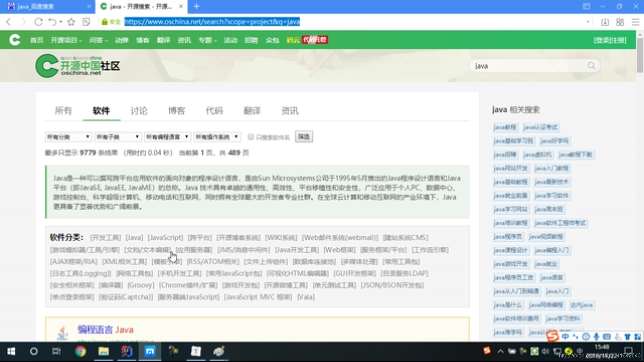Viewport: 644px width, 362px height.
Task: Open the action center notification icon
Action: point(629,351)
